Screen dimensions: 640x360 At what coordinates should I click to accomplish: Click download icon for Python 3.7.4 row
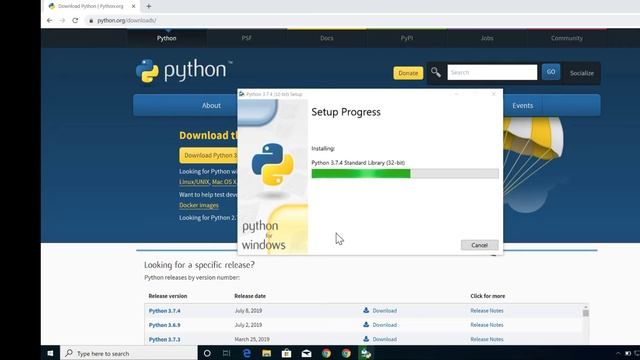coord(366,310)
